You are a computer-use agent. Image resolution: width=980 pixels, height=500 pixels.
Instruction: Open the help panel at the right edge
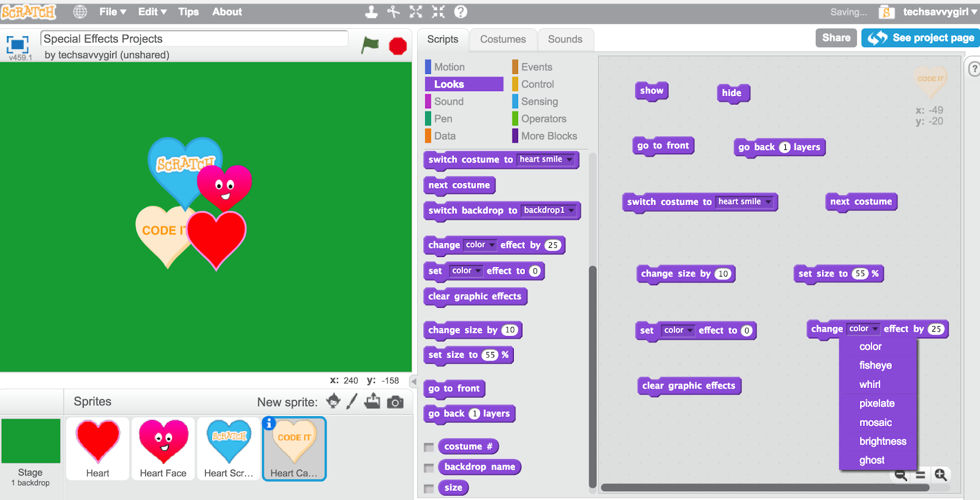pos(974,69)
